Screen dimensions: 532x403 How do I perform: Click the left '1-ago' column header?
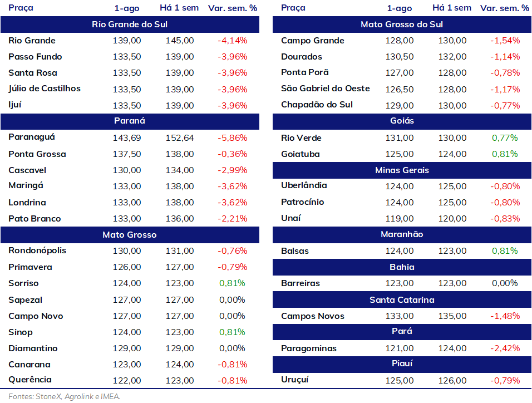coord(126,8)
